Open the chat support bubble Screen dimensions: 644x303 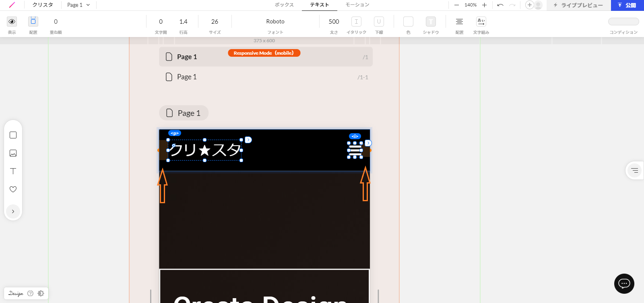click(624, 284)
